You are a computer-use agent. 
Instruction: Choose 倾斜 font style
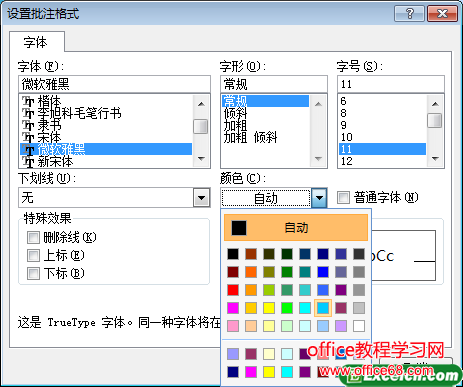click(265, 113)
